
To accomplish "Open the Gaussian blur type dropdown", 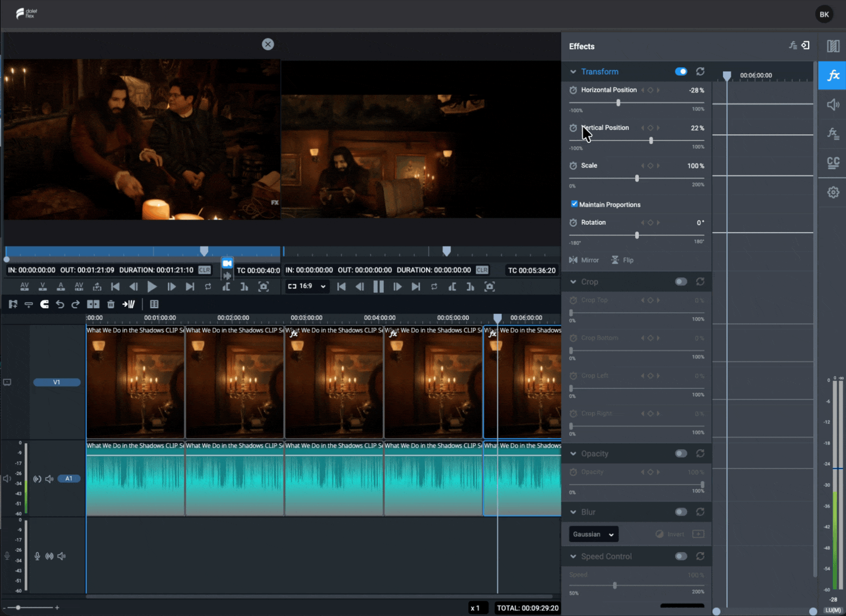I will tap(593, 534).
